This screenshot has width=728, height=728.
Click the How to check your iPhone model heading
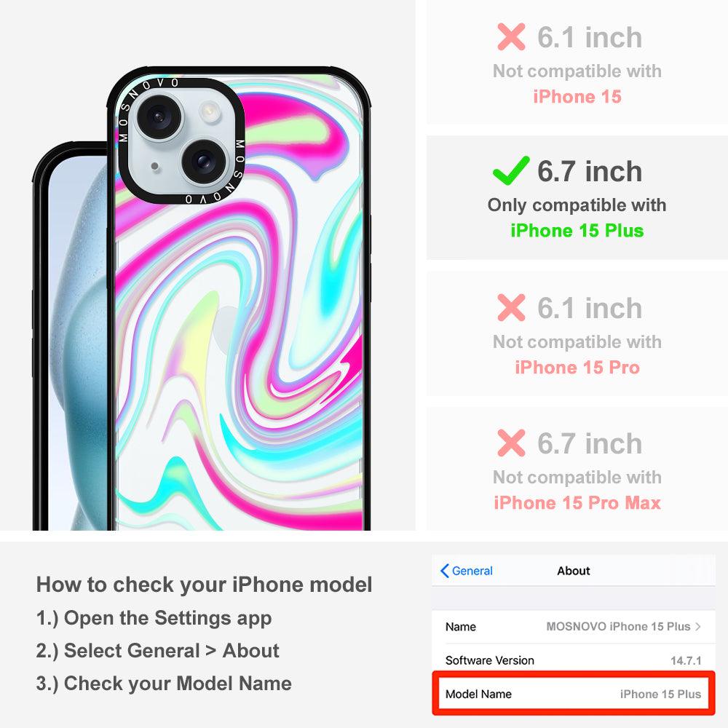[x=205, y=584]
